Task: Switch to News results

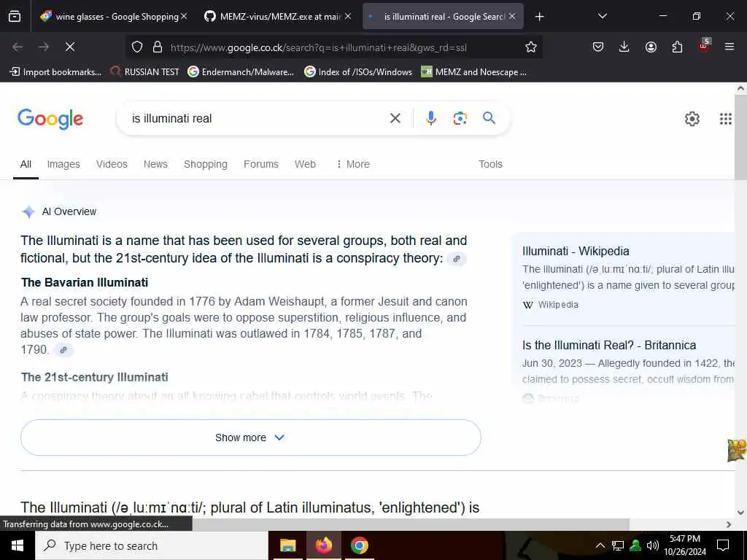Action: point(155,164)
